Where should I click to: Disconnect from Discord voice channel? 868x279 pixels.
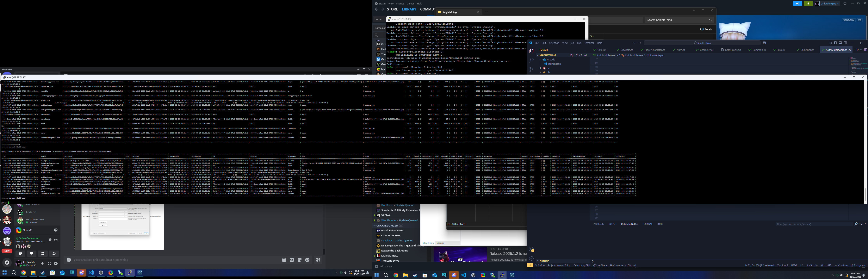pos(56,240)
